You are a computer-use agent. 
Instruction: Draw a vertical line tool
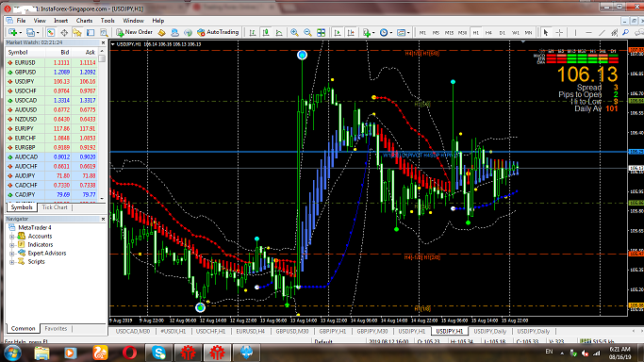(575, 32)
